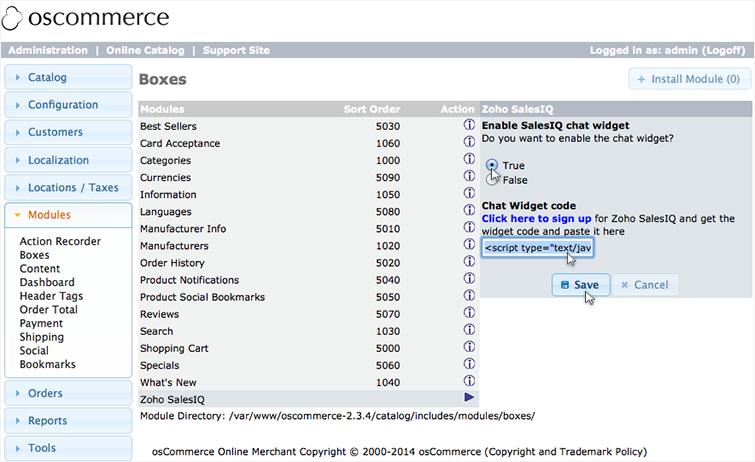Select the Reviews module row
Image resolution: width=755 pixels, height=462 pixels.
(308, 314)
